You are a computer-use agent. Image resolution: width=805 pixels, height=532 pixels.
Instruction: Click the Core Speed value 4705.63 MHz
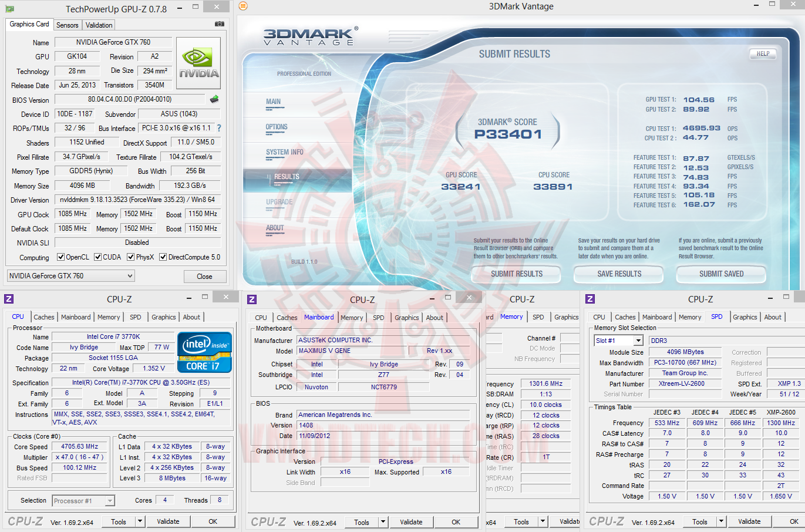[79, 446]
